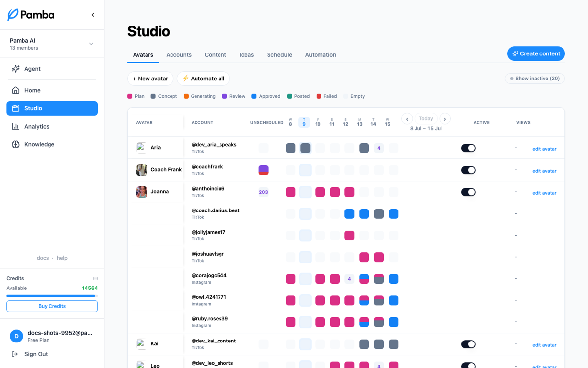Select day 9 column header
The height and width of the screenshot is (368, 588).
pyautogui.click(x=304, y=123)
